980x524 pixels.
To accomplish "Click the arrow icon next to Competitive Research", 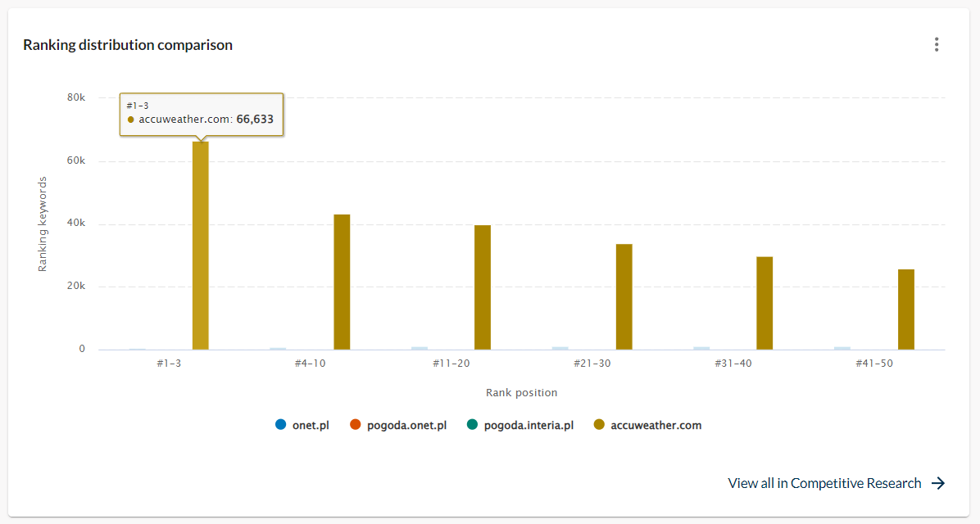I will coord(938,483).
